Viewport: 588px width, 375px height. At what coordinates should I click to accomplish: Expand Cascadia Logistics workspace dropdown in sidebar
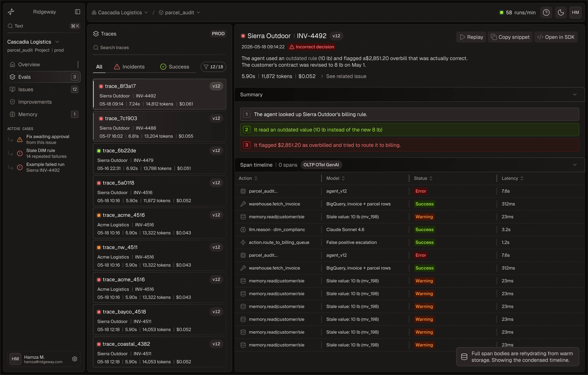pyautogui.click(x=33, y=42)
